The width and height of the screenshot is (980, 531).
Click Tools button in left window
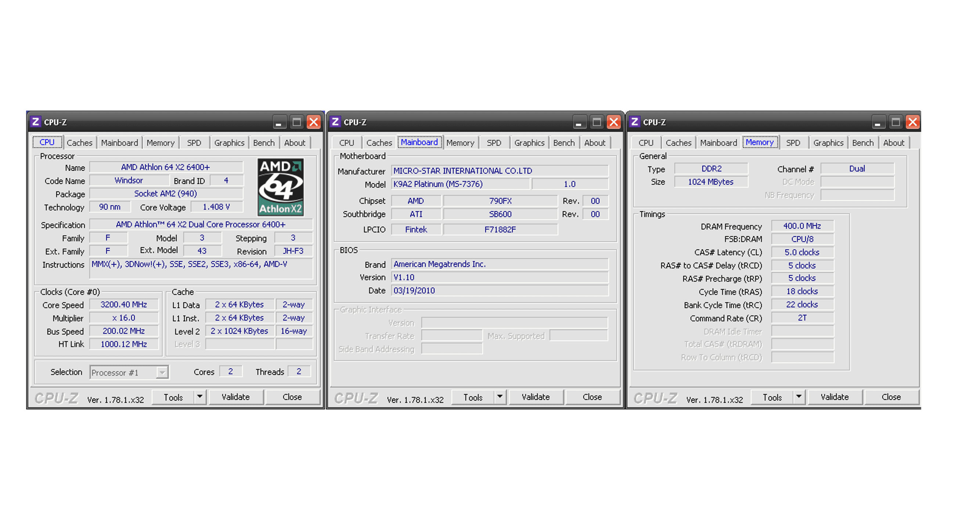173,397
